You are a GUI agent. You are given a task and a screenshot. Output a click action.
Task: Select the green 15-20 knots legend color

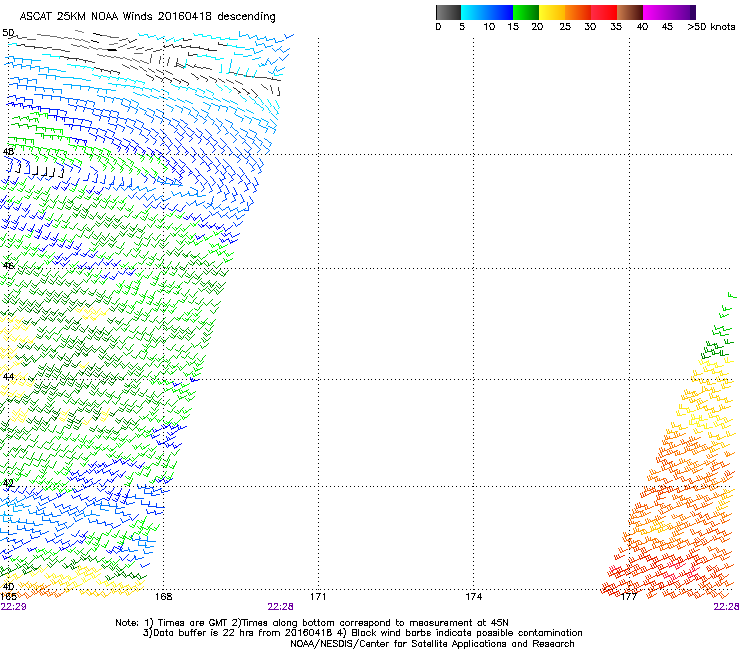pyautogui.click(x=526, y=12)
